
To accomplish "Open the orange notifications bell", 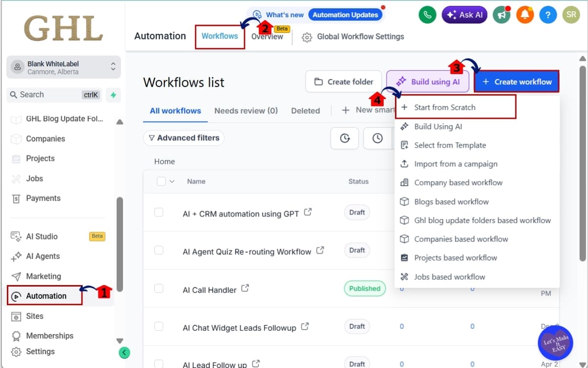I will 525,15.
